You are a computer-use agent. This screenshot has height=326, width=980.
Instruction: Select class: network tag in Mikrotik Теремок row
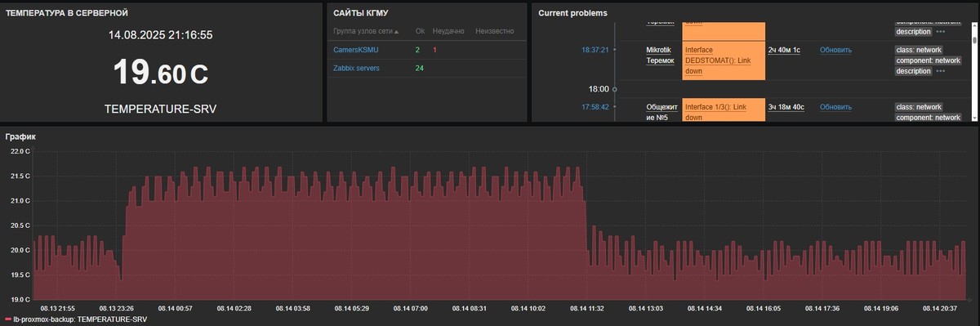919,50
